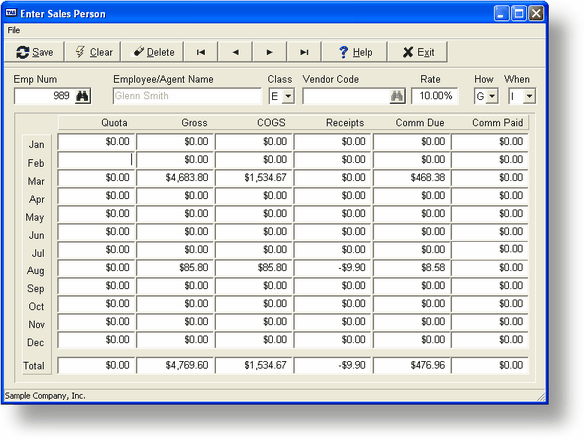Click the March Gross amount cell
The width and height of the screenshot is (584, 440).
tap(175, 177)
